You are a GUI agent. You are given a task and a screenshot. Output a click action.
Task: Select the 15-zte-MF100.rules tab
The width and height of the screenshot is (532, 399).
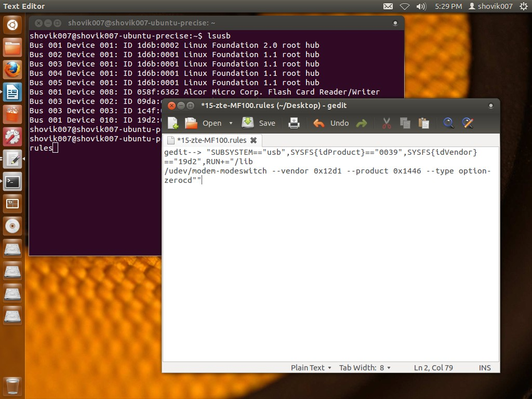208,140
